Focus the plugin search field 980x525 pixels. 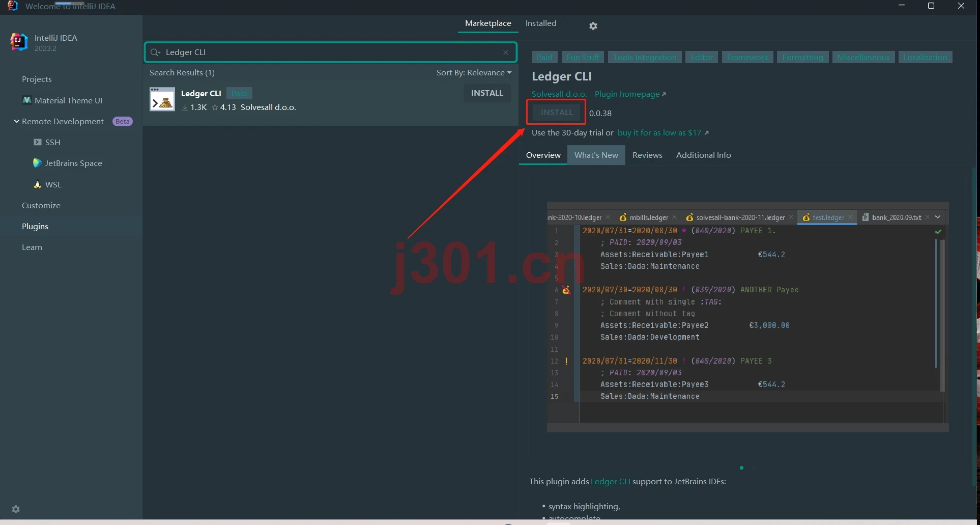click(x=331, y=52)
